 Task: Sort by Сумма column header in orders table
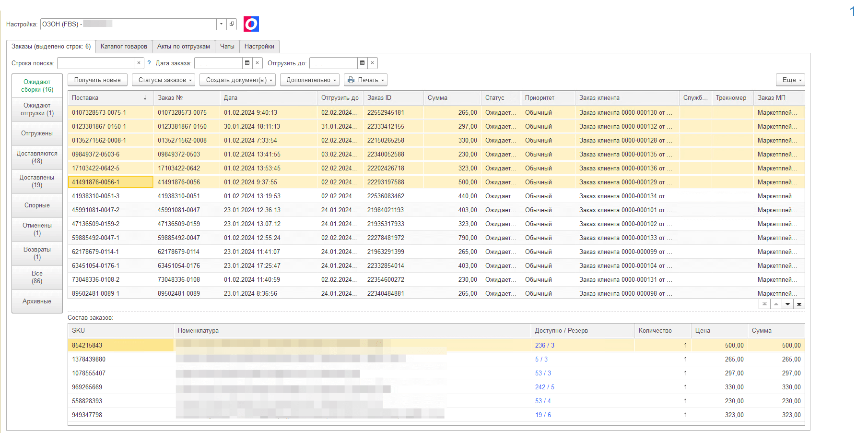coord(452,98)
